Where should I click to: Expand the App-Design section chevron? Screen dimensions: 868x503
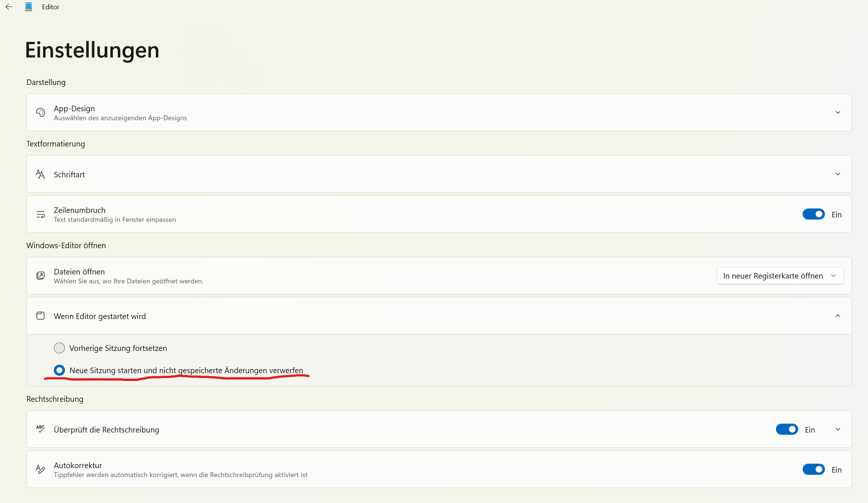coord(838,112)
